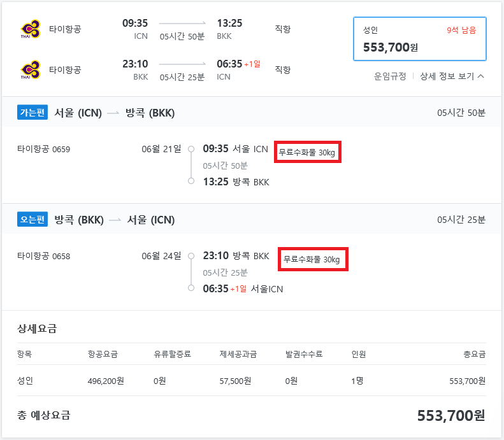Click the outbound 무료수화물 30kg label
This screenshot has width=504, height=440.
coord(308,153)
